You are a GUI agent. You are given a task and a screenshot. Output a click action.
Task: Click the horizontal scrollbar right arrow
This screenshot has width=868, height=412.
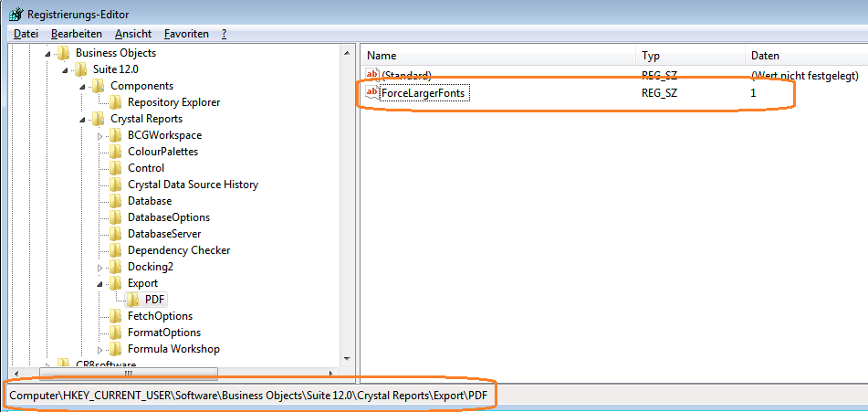click(x=331, y=374)
